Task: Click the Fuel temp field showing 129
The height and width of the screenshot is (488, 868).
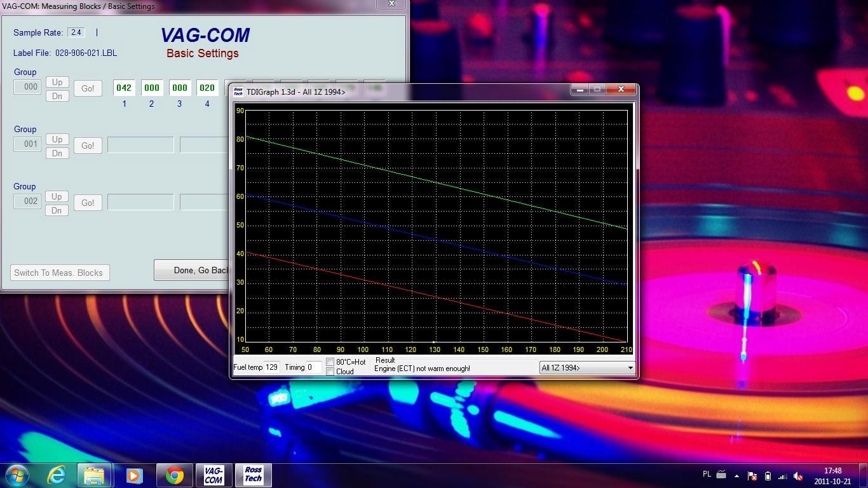Action: click(x=272, y=367)
